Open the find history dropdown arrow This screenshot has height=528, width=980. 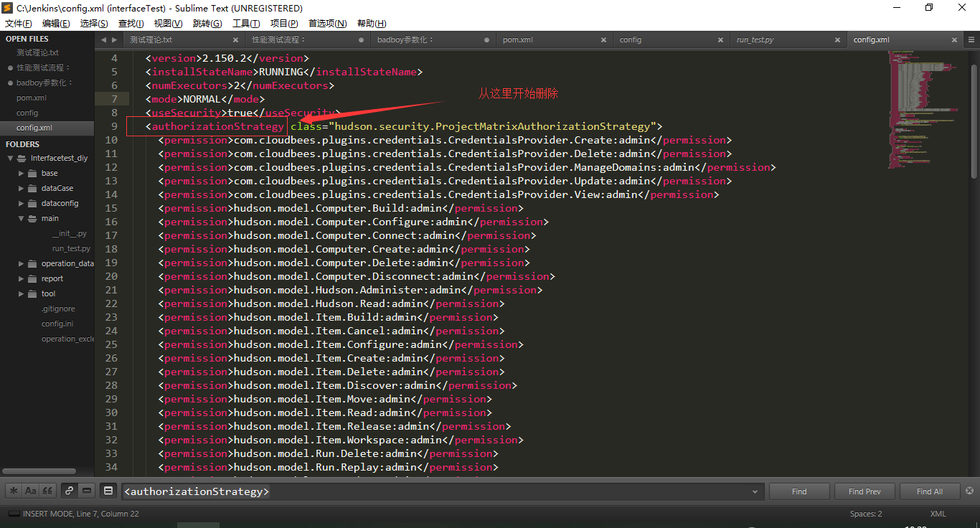pyautogui.click(x=755, y=492)
